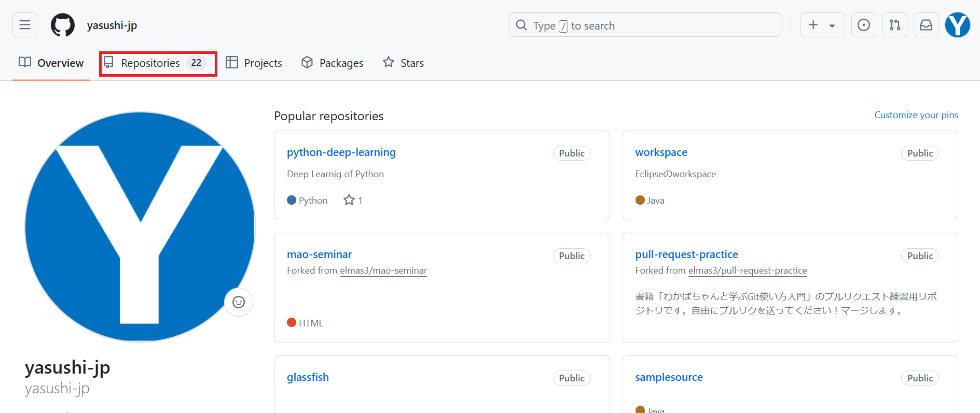Image resolution: width=980 pixels, height=413 pixels.
Task: Click the large profile avatar picture
Action: (140, 226)
